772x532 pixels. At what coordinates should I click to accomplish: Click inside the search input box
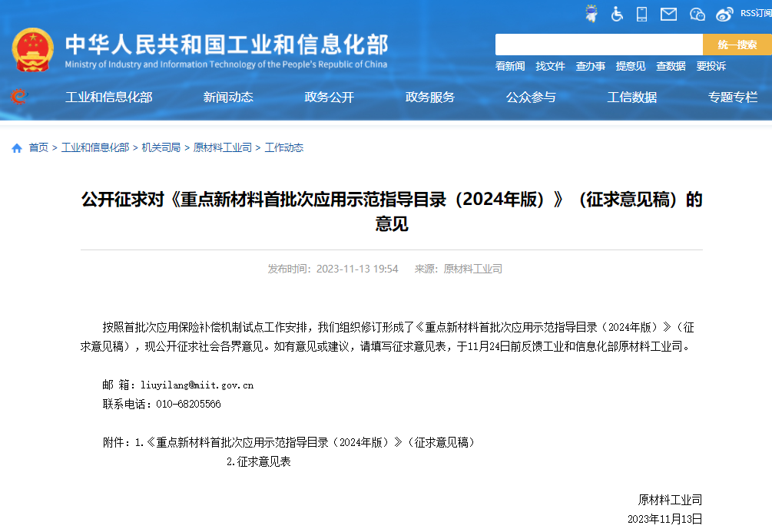[x=599, y=45]
